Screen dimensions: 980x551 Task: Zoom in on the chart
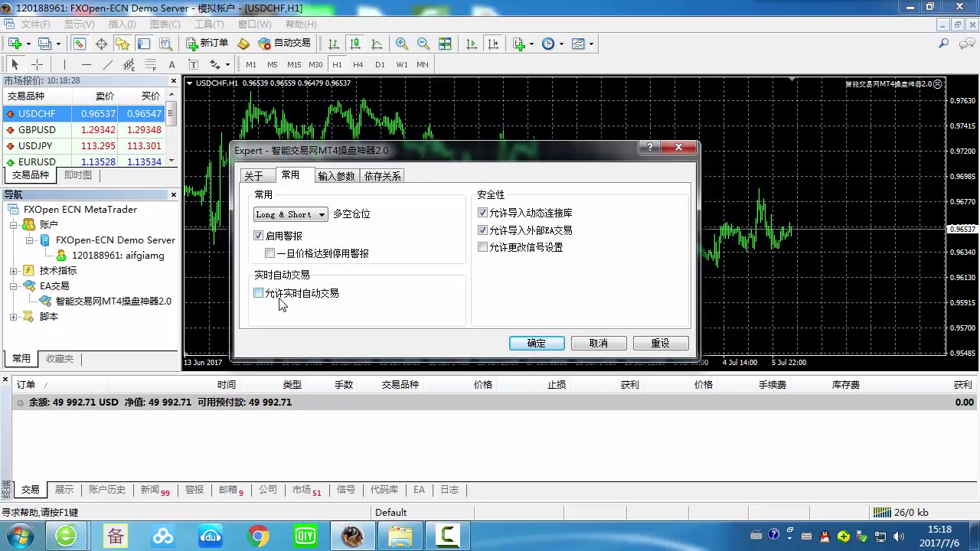[x=402, y=44]
